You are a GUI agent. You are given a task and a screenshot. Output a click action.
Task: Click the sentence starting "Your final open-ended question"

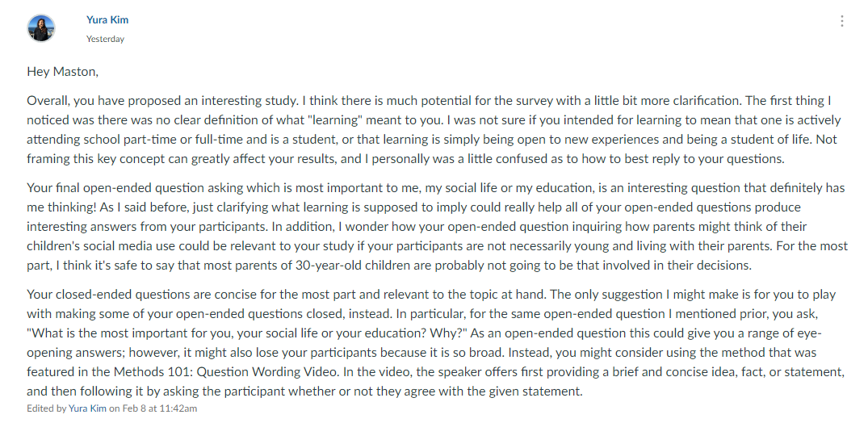point(436,198)
